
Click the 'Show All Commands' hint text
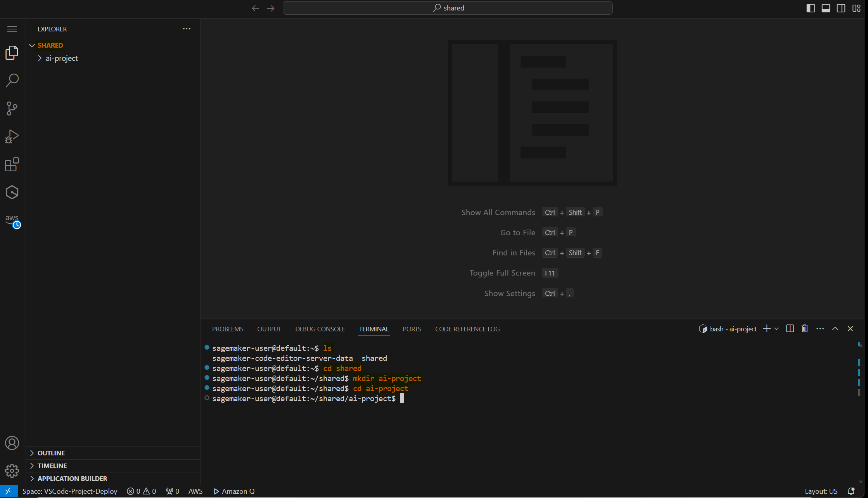tap(498, 212)
